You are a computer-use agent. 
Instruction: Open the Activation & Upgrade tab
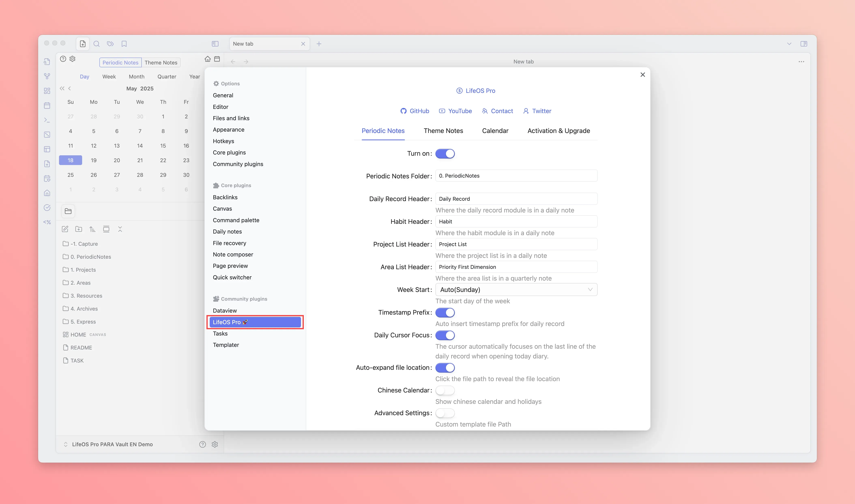pos(559,131)
